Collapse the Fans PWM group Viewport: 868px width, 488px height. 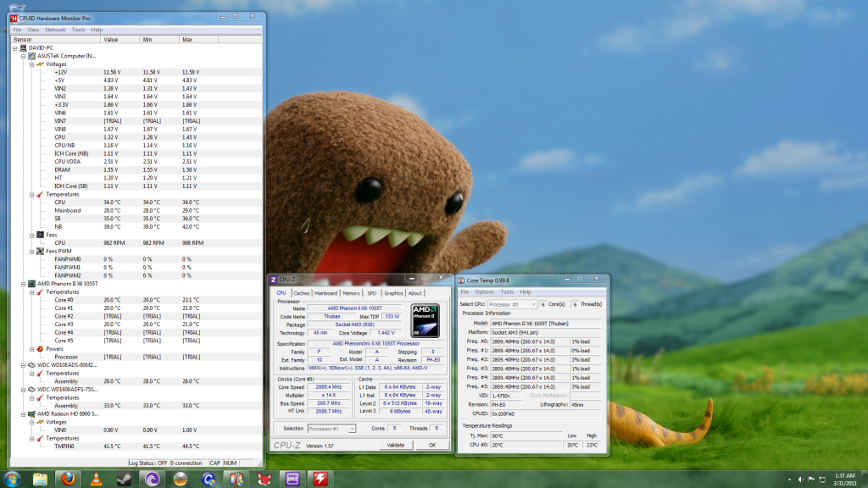point(31,251)
